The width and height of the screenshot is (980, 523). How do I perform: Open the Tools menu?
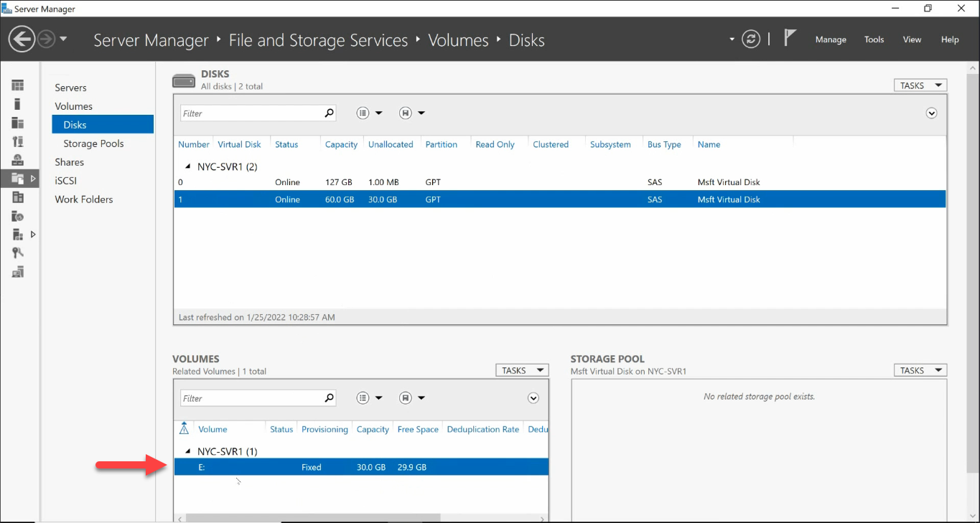point(874,39)
